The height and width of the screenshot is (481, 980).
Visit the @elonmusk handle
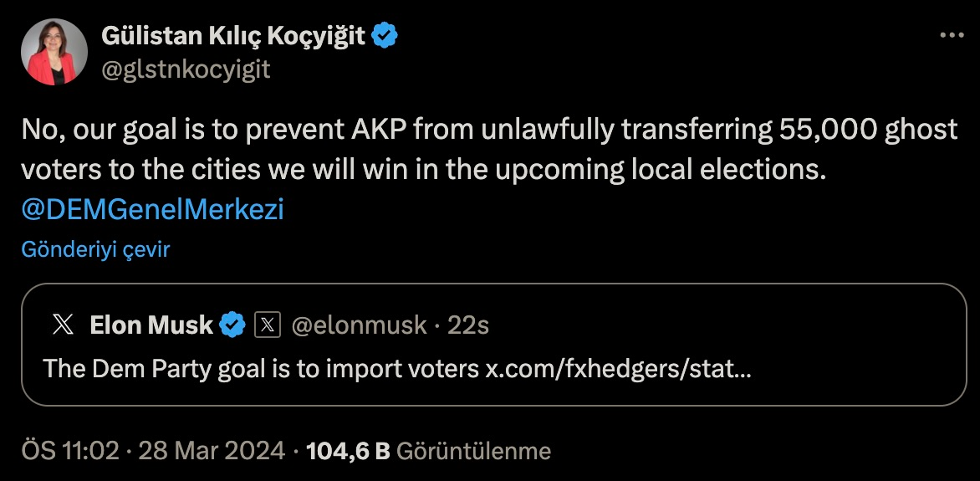tap(358, 325)
